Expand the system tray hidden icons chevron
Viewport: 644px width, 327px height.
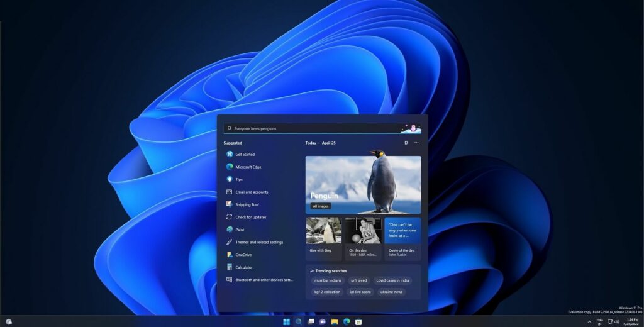pyautogui.click(x=589, y=321)
